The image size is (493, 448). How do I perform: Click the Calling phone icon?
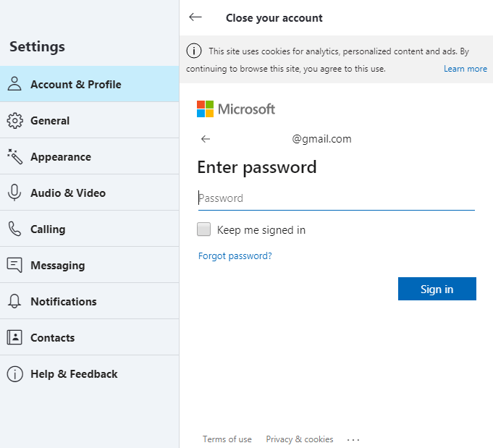(14, 229)
